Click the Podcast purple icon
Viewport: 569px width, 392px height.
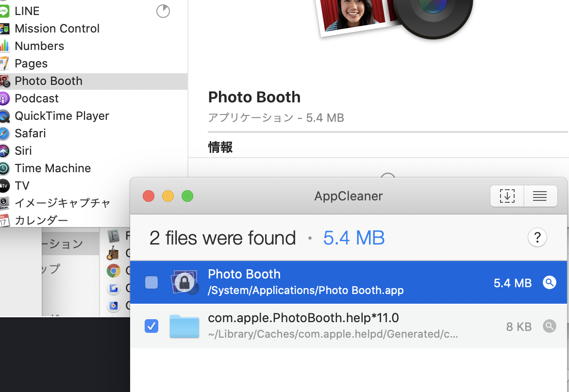[4, 98]
